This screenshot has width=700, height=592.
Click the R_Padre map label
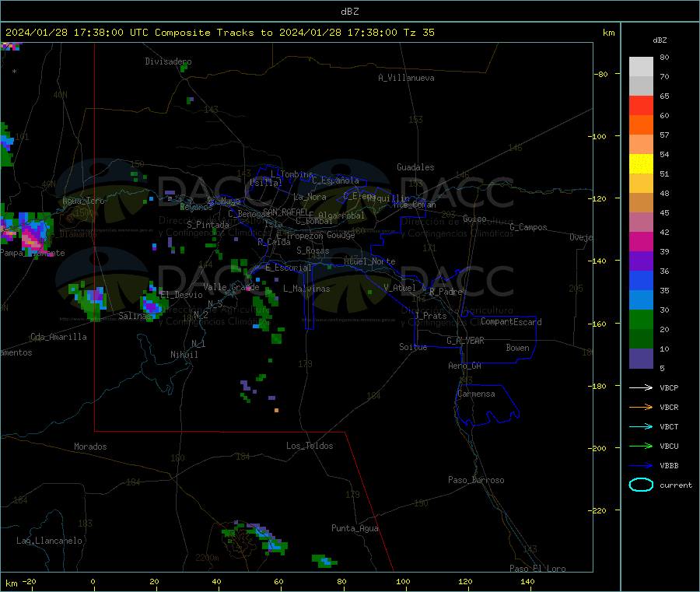(446, 292)
